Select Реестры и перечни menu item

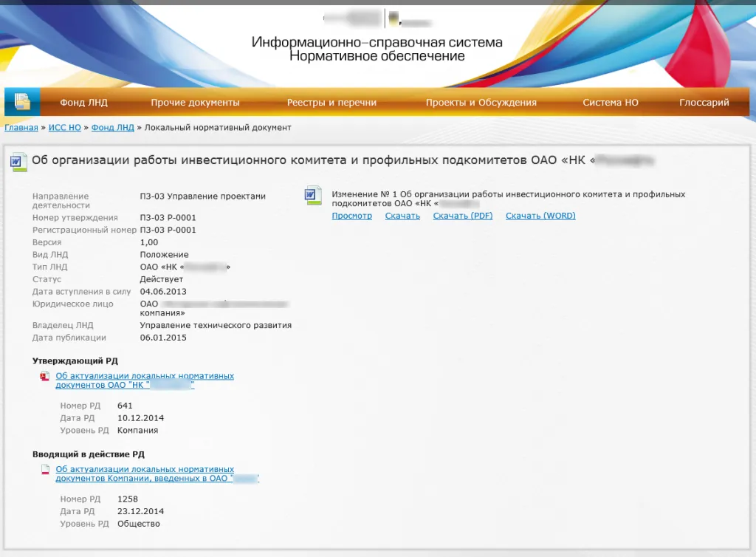pos(331,103)
